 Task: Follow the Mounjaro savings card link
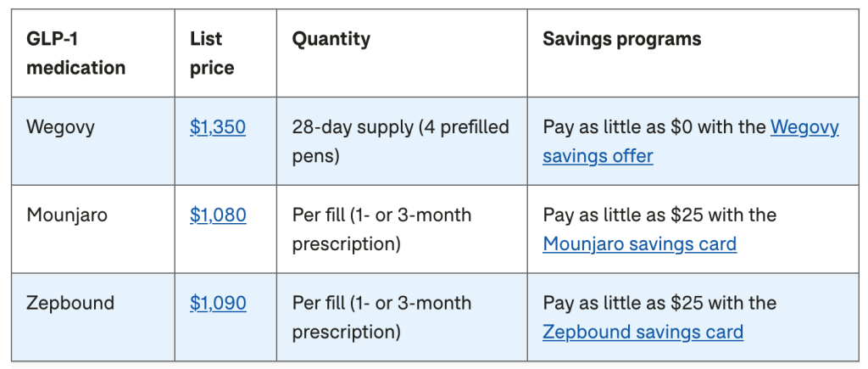(x=639, y=244)
